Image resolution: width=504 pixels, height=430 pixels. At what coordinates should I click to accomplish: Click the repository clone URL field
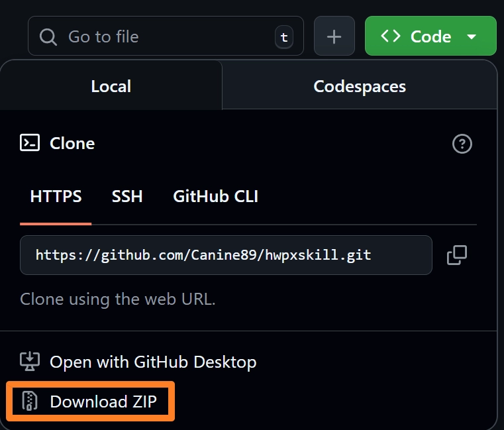click(226, 255)
